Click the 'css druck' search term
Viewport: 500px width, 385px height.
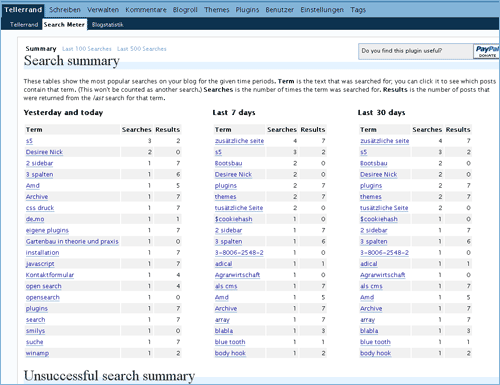pos(40,208)
